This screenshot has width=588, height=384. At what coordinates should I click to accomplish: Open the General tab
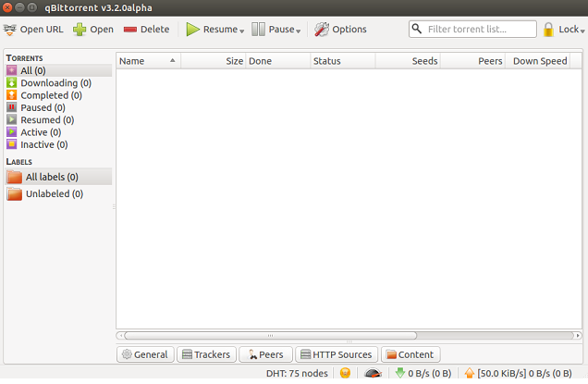coord(145,354)
